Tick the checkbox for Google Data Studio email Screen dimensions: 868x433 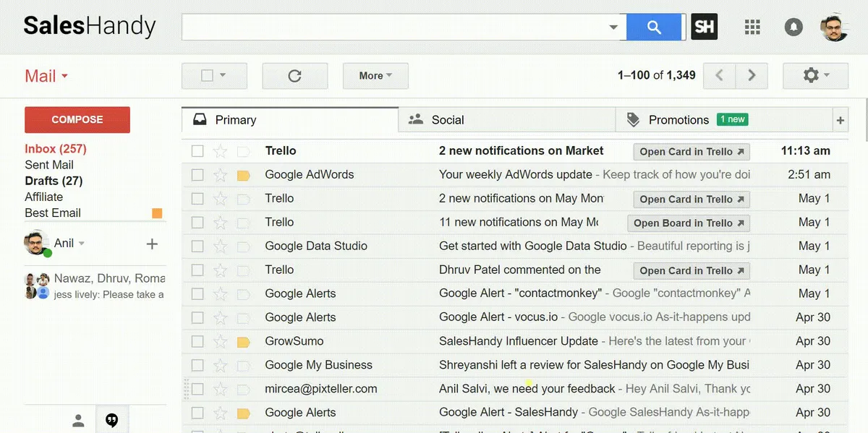(x=197, y=246)
